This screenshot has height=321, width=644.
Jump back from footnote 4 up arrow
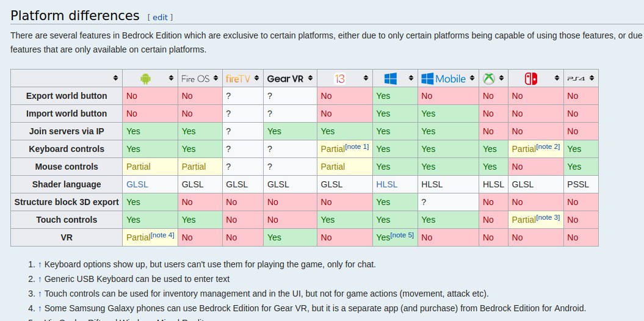tap(40, 308)
